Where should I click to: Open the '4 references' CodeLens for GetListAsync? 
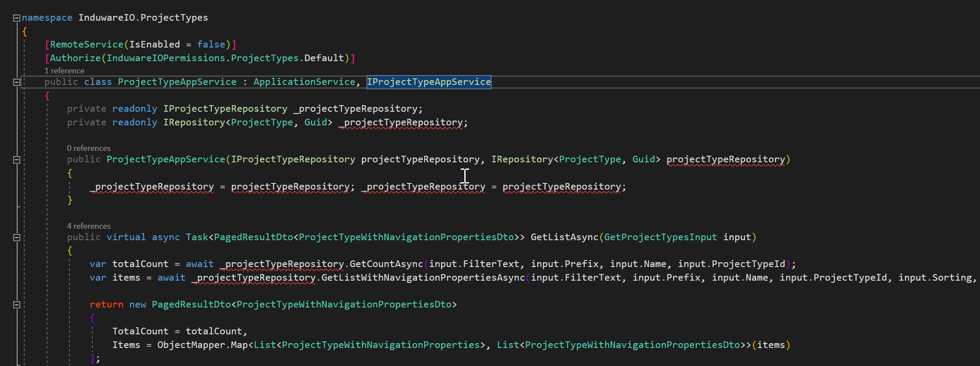click(88, 226)
